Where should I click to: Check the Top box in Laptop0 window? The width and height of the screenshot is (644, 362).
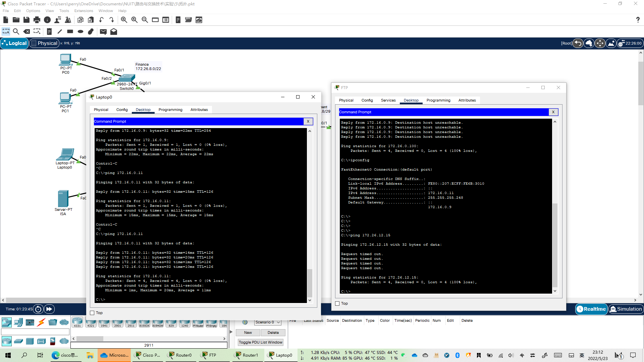(x=92, y=313)
